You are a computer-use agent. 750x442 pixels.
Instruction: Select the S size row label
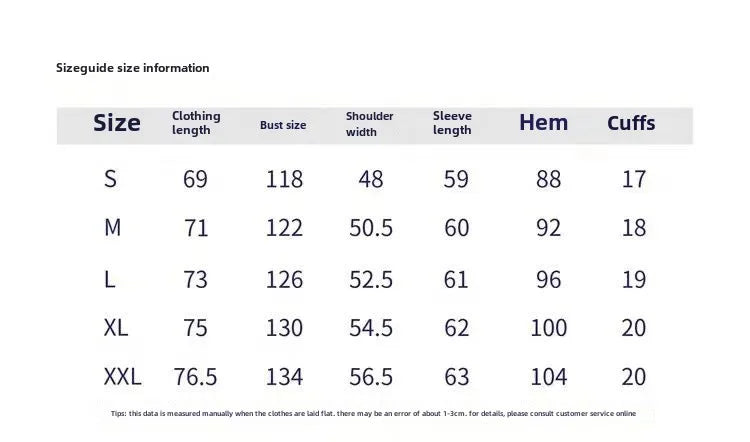pos(110,179)
